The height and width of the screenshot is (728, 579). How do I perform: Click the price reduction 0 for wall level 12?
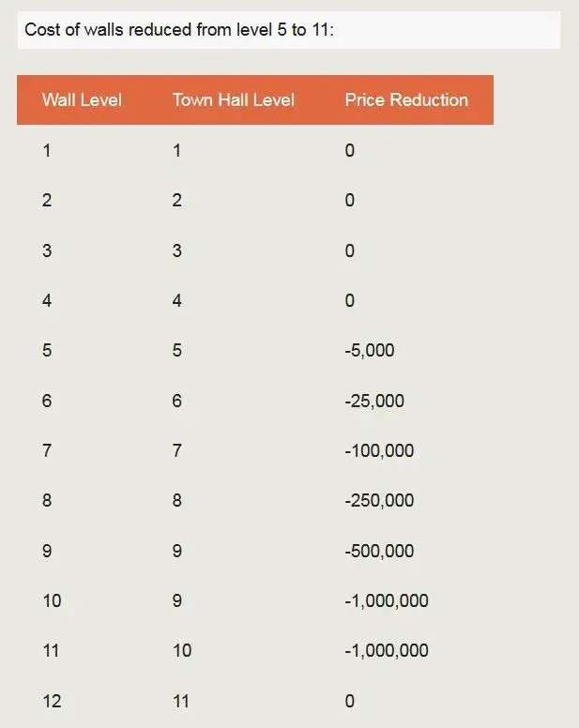[x=350, y=701]
